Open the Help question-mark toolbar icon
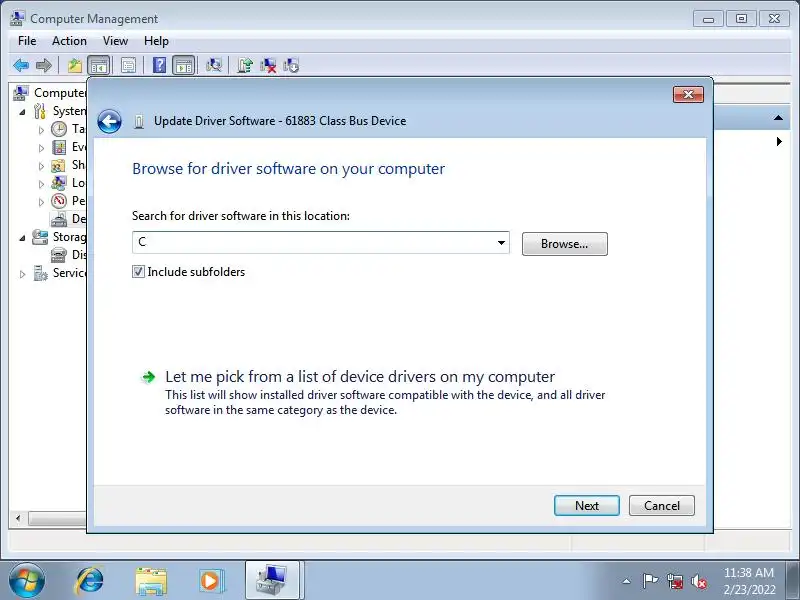The image size is (800, 600). (159, 65)
